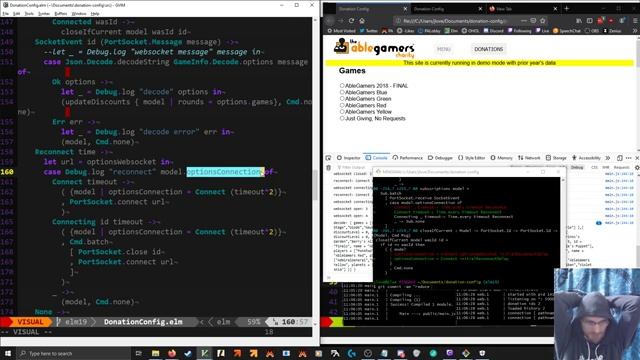Switch to the second Donation Config tab
Viewport: 640px width, 360px height.
(x=447, y=9)
